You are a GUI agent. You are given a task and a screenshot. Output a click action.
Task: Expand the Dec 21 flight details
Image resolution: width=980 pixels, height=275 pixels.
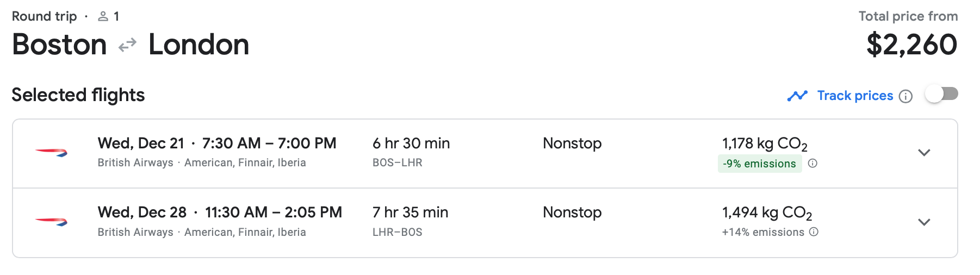[924, 153]
